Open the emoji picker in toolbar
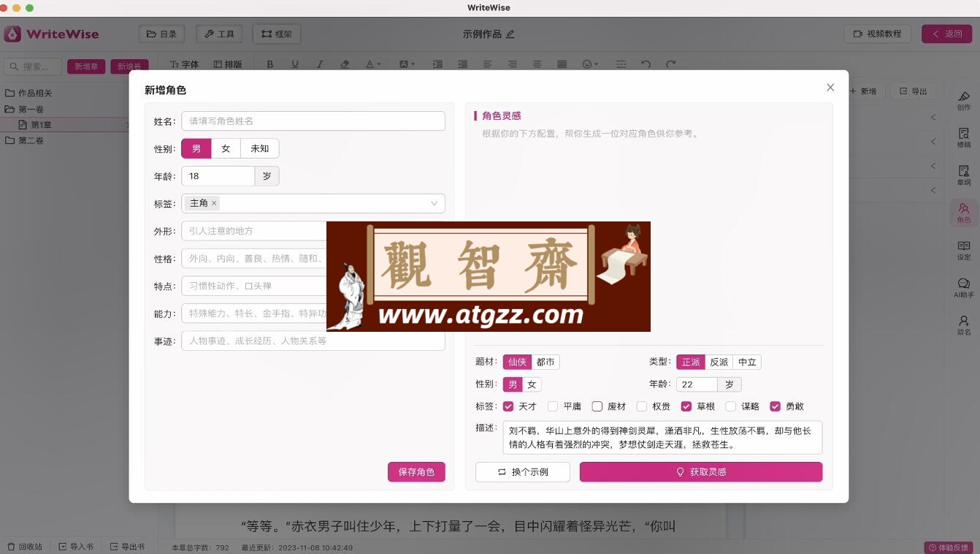Screen dimensions: 980x554 [x=589, y=64]
